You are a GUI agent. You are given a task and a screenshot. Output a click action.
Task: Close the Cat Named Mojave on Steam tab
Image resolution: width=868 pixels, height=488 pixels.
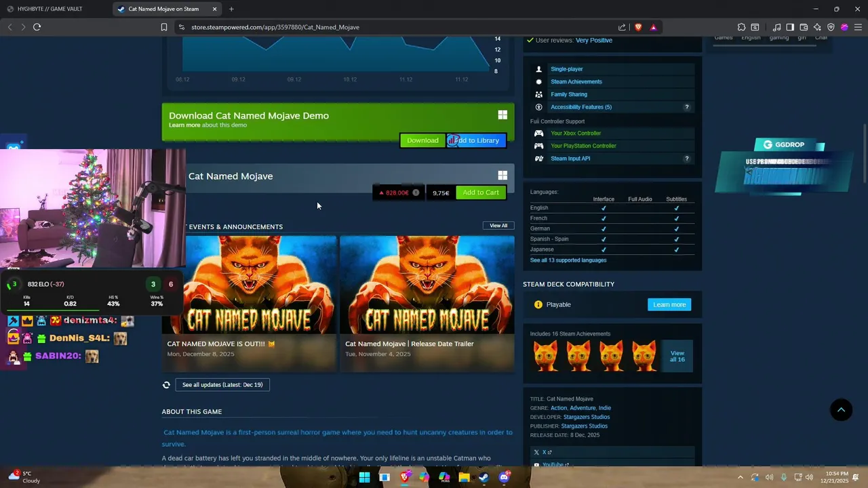pyautogui.click(x=215, y=9)
